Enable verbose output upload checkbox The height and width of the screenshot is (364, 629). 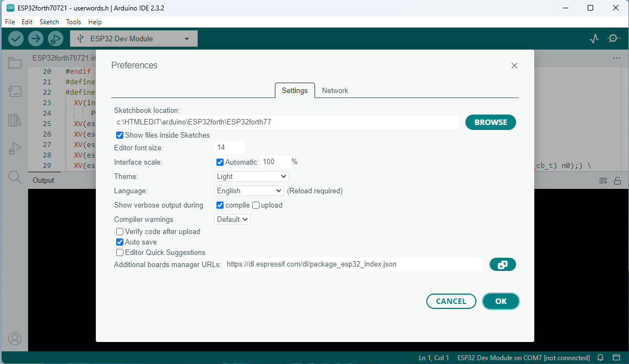pos(256,205)
